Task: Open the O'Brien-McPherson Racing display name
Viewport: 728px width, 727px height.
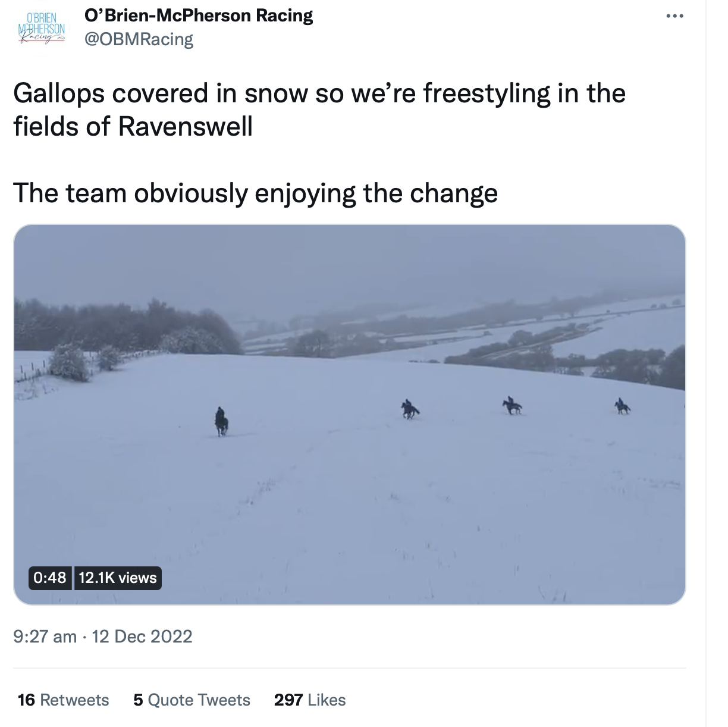Action: click(199, 15)
